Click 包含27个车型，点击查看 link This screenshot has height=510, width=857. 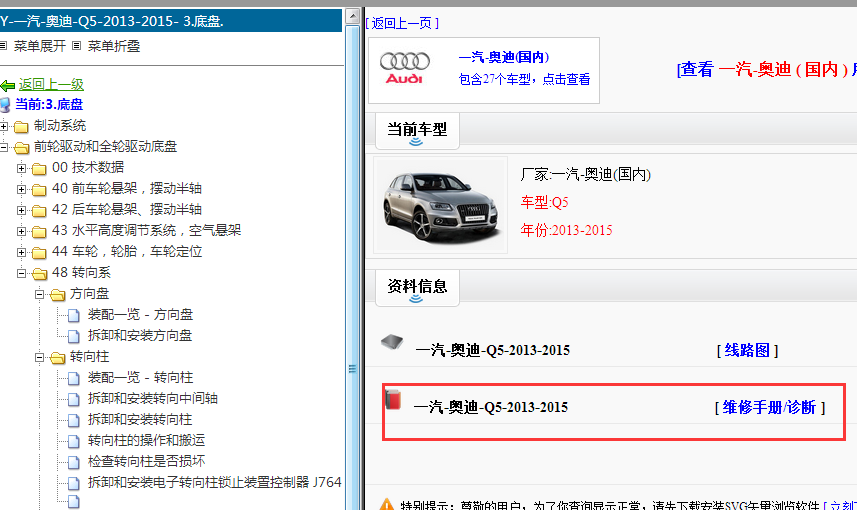[524, 79]
